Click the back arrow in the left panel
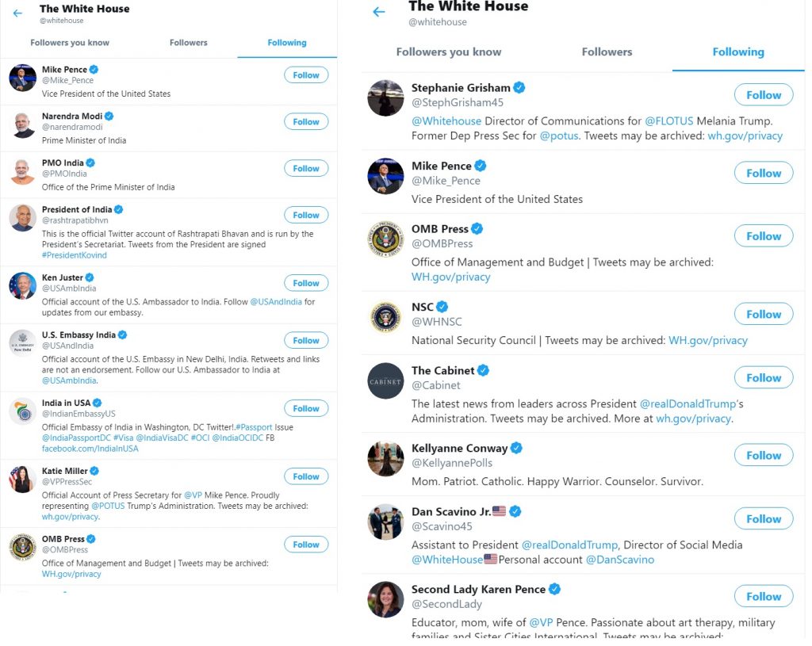Image resolution: width=812 pixels, height=646 pixels. [17, 13]
